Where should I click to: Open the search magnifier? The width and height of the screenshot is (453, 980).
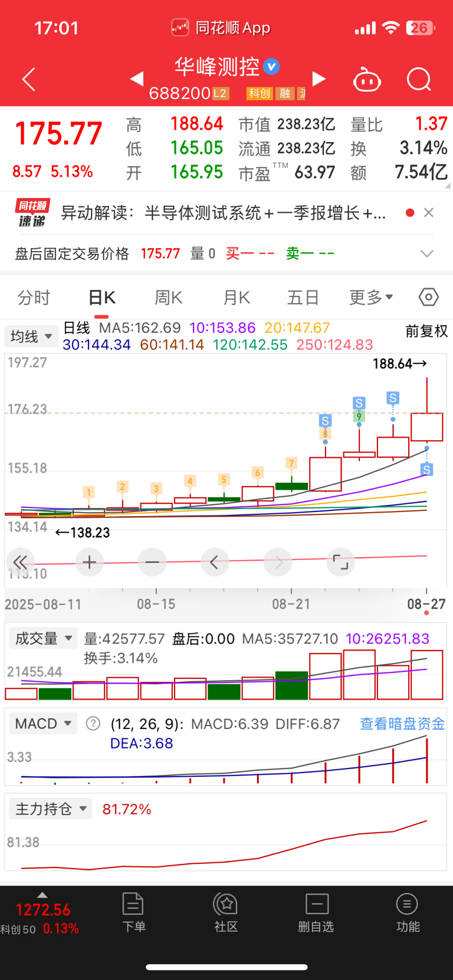(x=419, y=80)
